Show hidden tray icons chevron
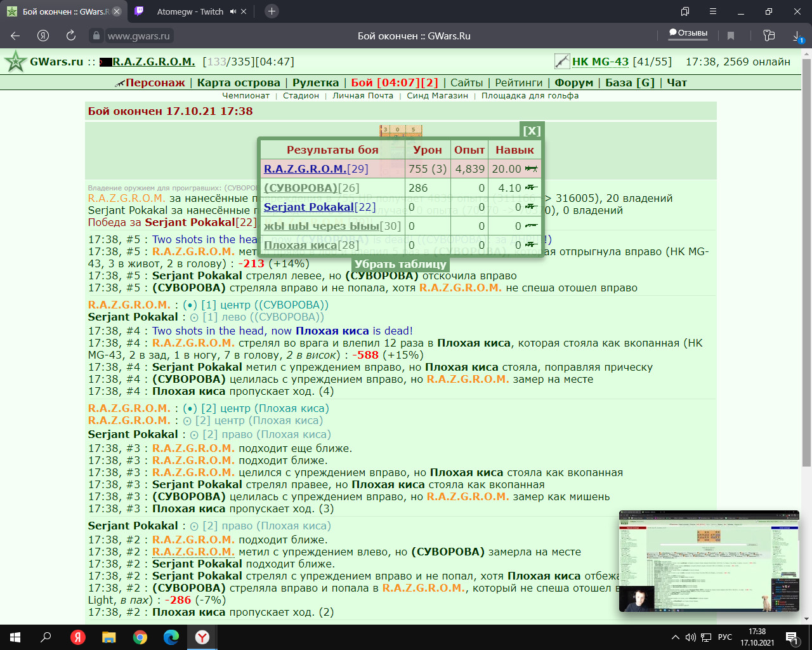Viewport: 812px width, 650px height. click(x=675, y=637)
